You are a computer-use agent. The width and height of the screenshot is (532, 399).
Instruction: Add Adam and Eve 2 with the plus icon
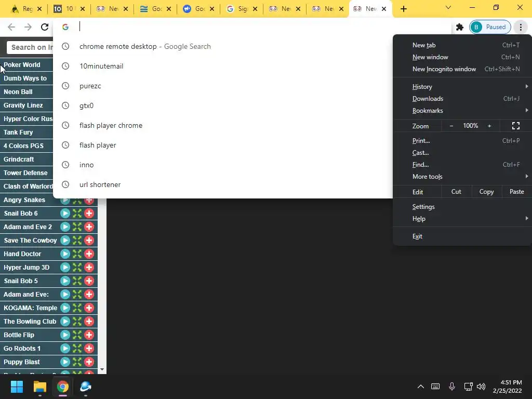tap(89, 227)
